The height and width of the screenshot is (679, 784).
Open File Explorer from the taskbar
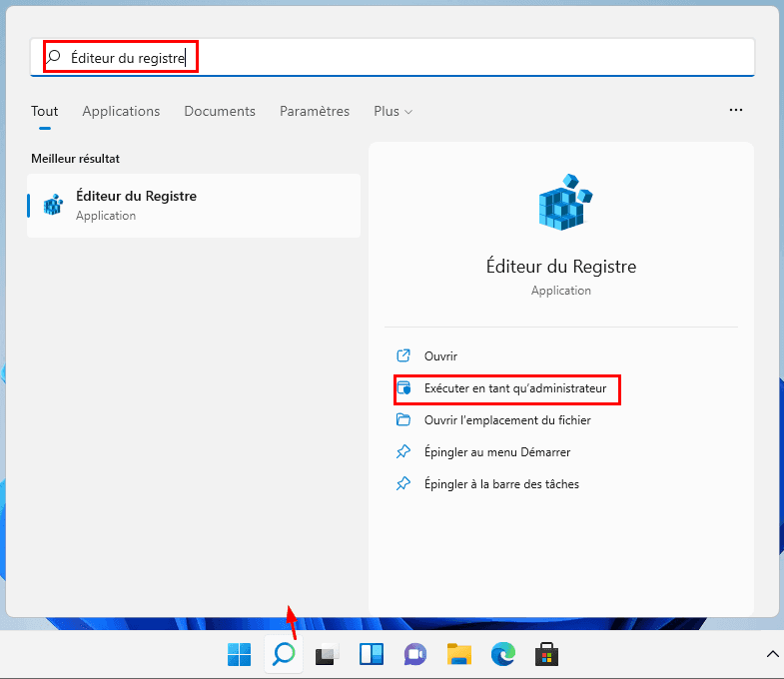pos(459,654)
